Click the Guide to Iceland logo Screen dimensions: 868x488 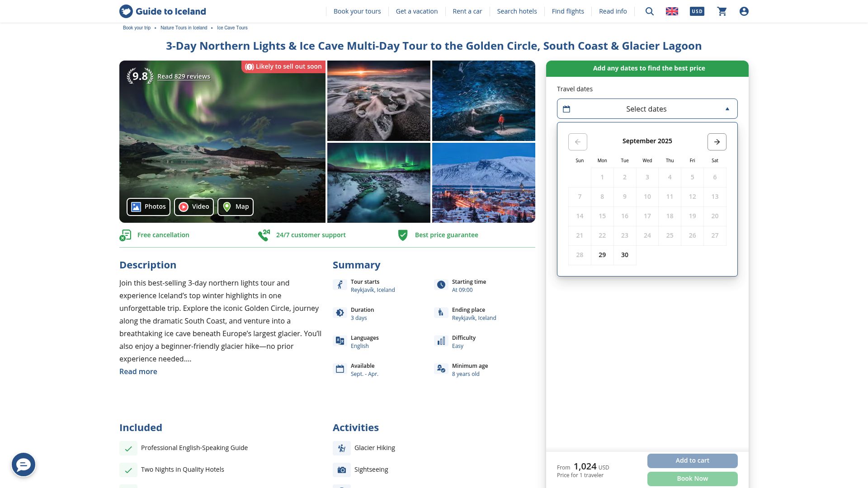163,11
